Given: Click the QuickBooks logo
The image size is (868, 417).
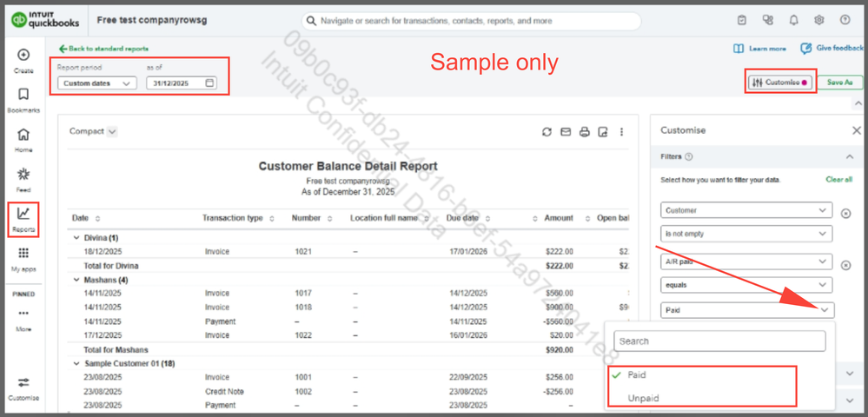Looking at the screenshot, I should 45,21.
